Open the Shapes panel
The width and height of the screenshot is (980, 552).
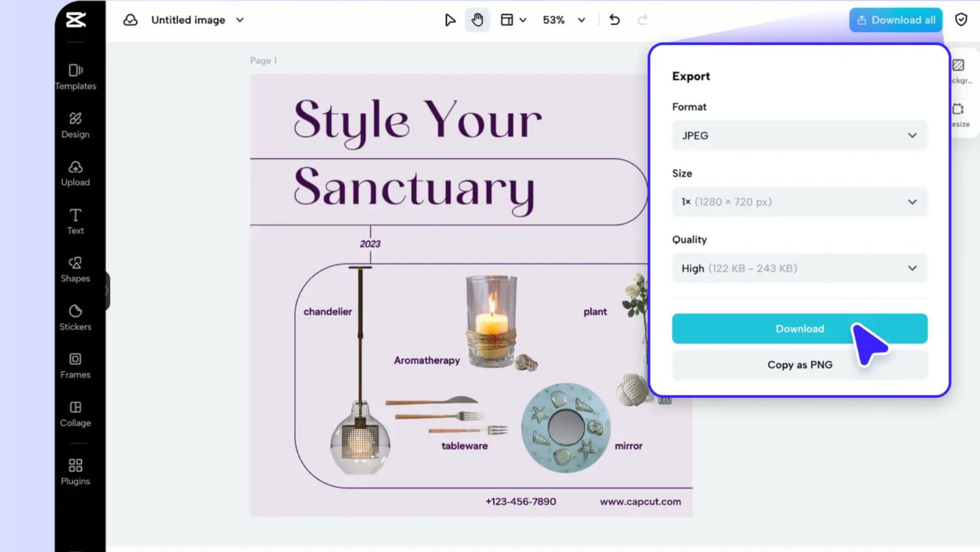click(75, 269)
